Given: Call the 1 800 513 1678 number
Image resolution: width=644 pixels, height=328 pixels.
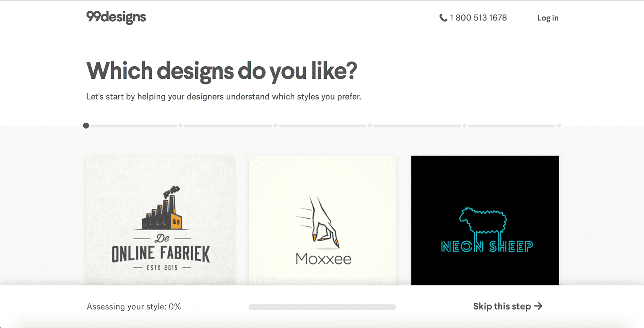Looking at the screenshot, I should (478, 18).
